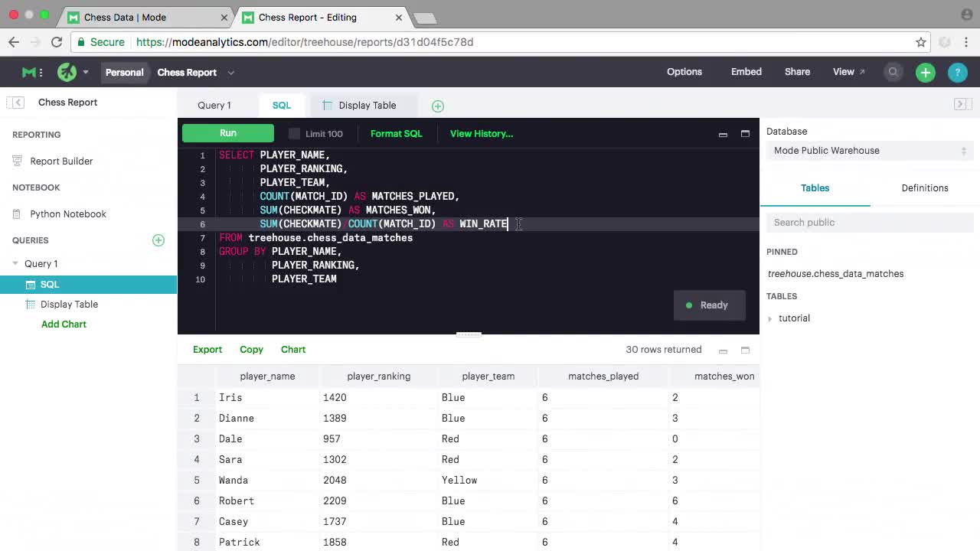Click in Search public field
This screenshot has width=980, height=551.
[x=870, y=223]
